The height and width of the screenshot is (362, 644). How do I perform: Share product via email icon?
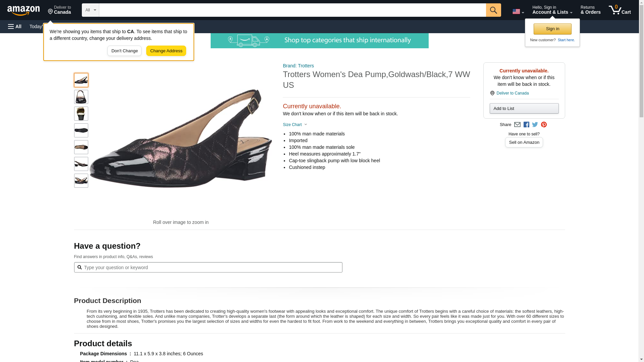point(517,125)
